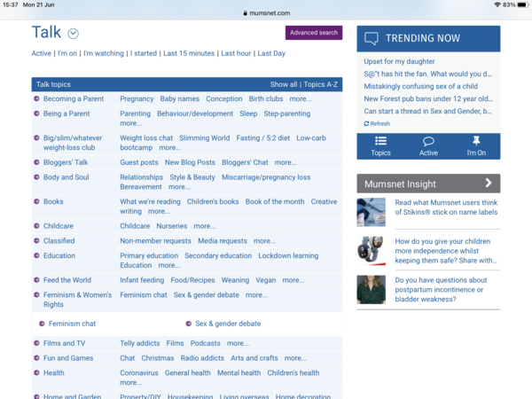The width and height of the screenshot is (532, 399).
Task: Click the battery status icon
Action: click(523, 4)
